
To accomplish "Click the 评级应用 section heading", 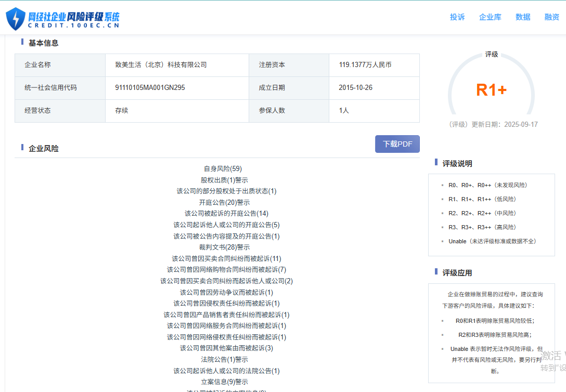I will point(457,273).
